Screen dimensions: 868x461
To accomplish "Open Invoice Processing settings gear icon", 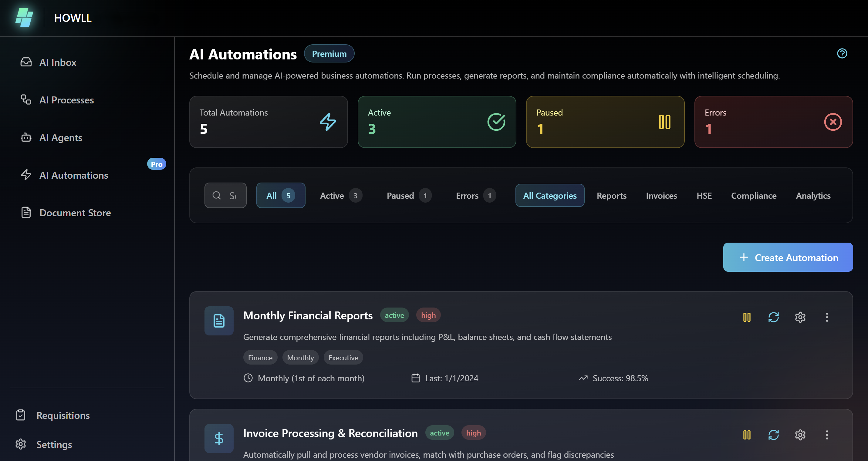I will (x=800, y=435).
